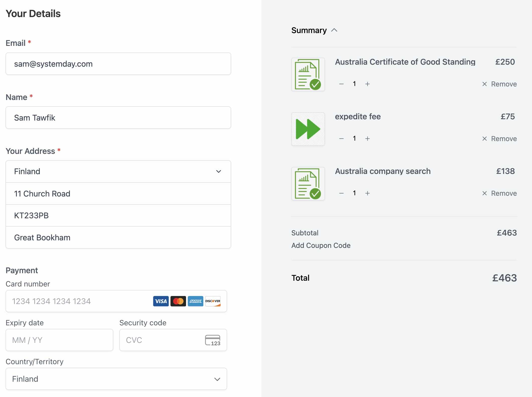The image size is (532, 397).
Task: Click the Mastercard card icon
Action: (x=178, y=301)
